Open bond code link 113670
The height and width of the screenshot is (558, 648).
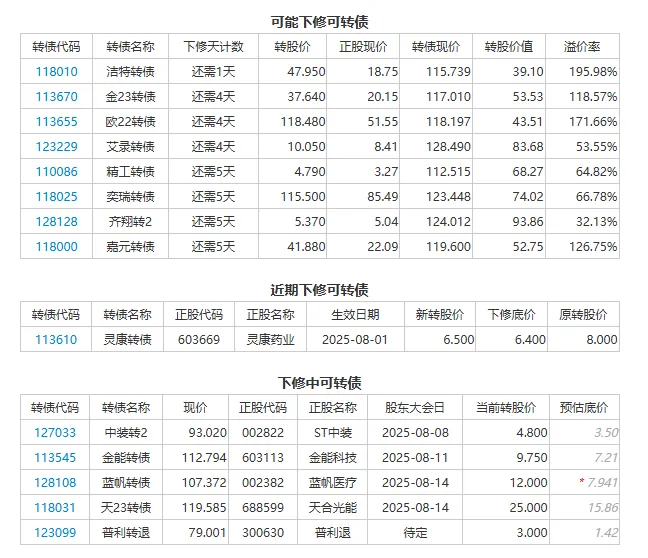[x=57, y=97]
